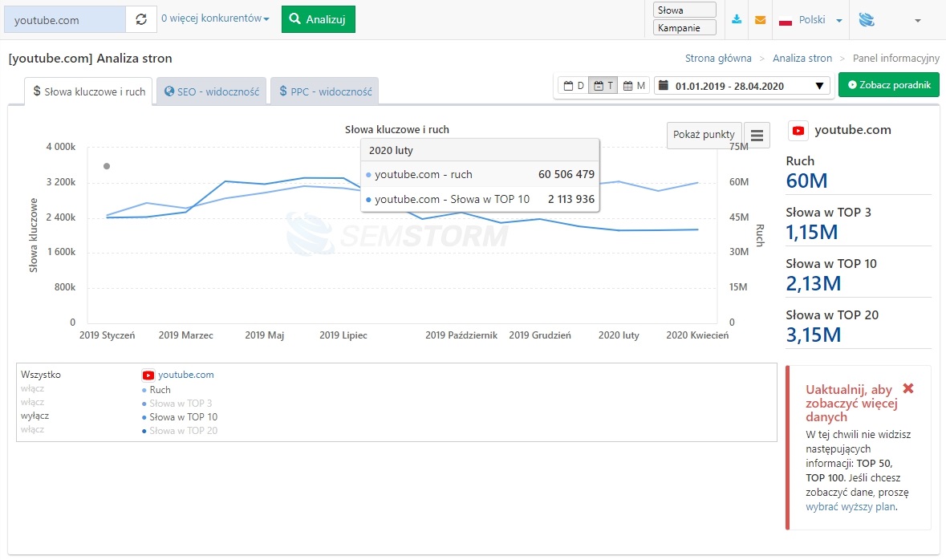Close the upgrade notice with red X
This screenshot has height=560, width=946.
tap(908, 388)
